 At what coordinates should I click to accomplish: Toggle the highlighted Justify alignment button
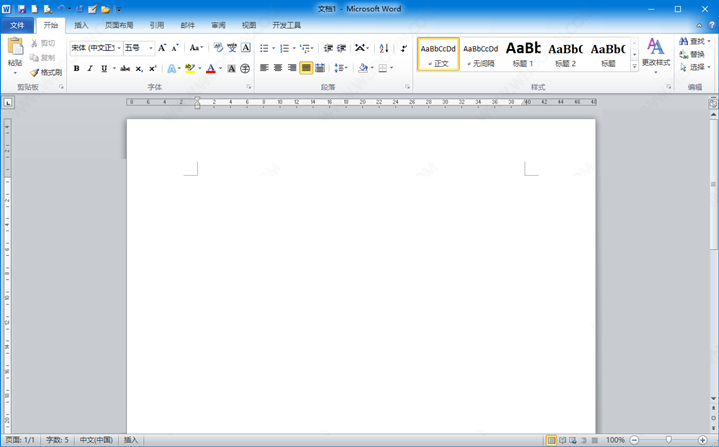click(306, 68)
